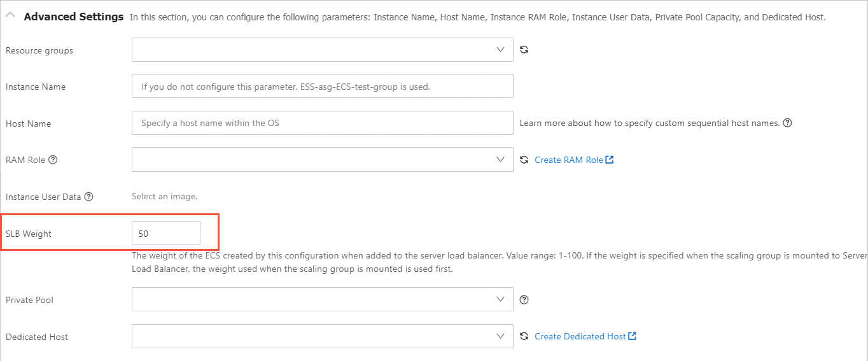Collapse the Advanced Settings section chevron
The width and height of the screenshot is (868, 361).
click(11, 17)
